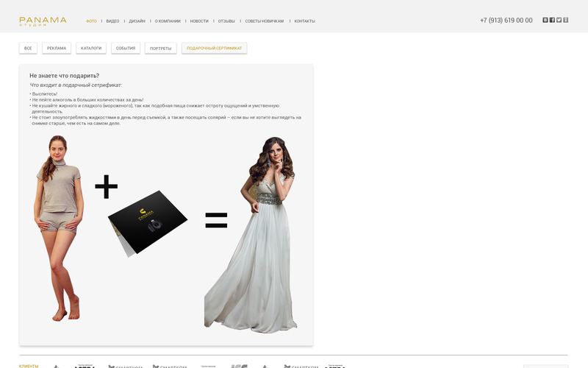Open the ДИЗАЙН menu item
This screenshot has width=588, height=368.
coord(137,21)
